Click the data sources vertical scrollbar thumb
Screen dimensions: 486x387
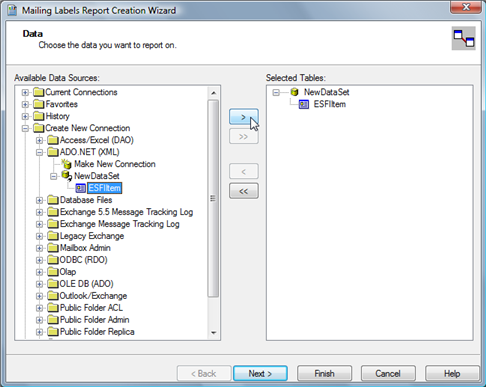click(213, 198)
